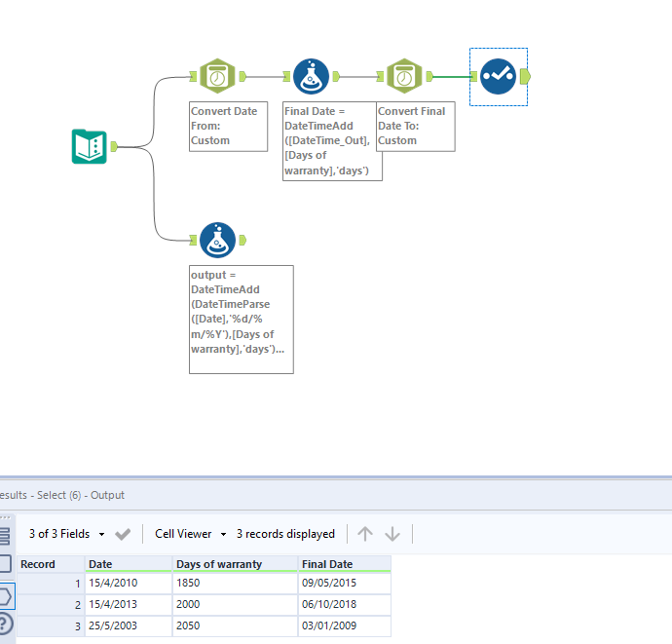Move to previous record with up arrow
Screen dimensions: 672x644
tap(365, 534)
